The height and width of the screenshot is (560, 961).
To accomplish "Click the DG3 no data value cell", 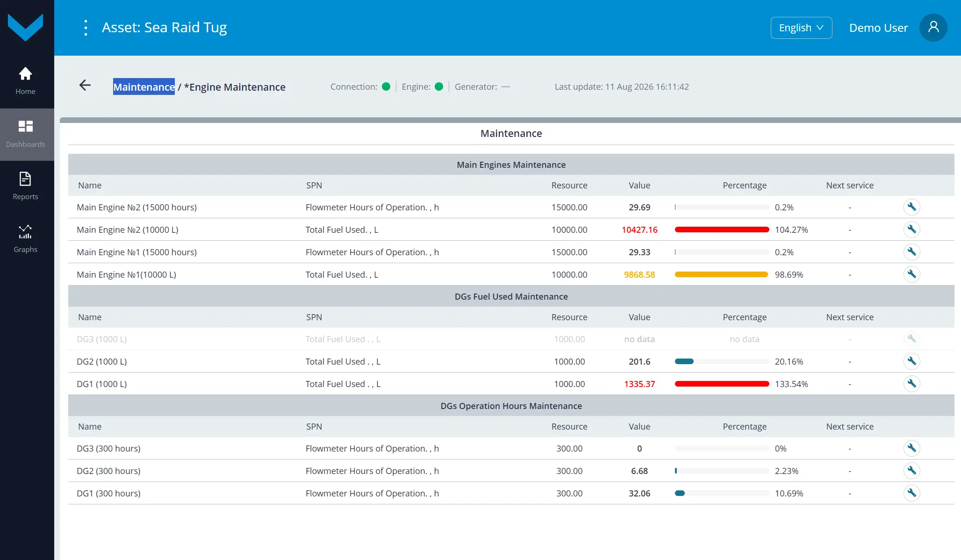I will [x=639, y=339].
